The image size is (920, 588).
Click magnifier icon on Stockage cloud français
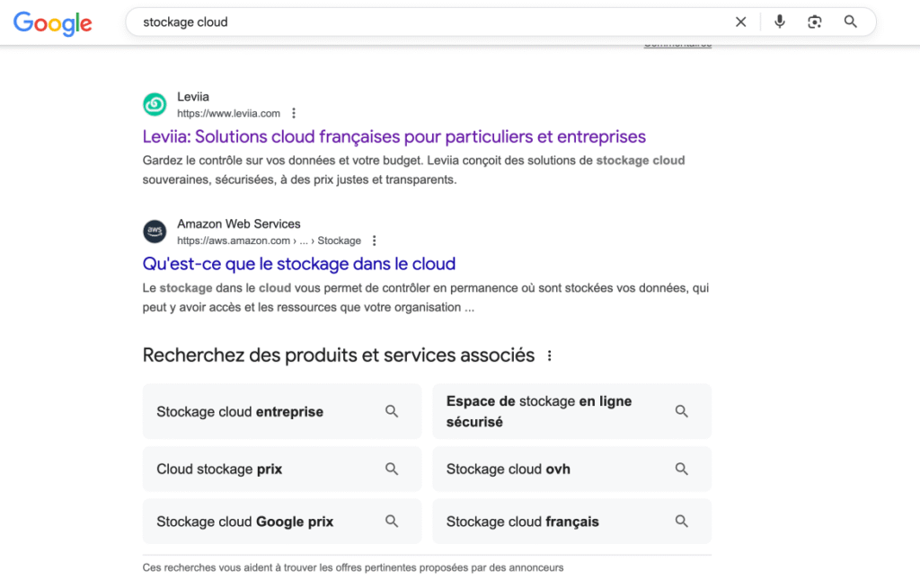click(681, 522)
